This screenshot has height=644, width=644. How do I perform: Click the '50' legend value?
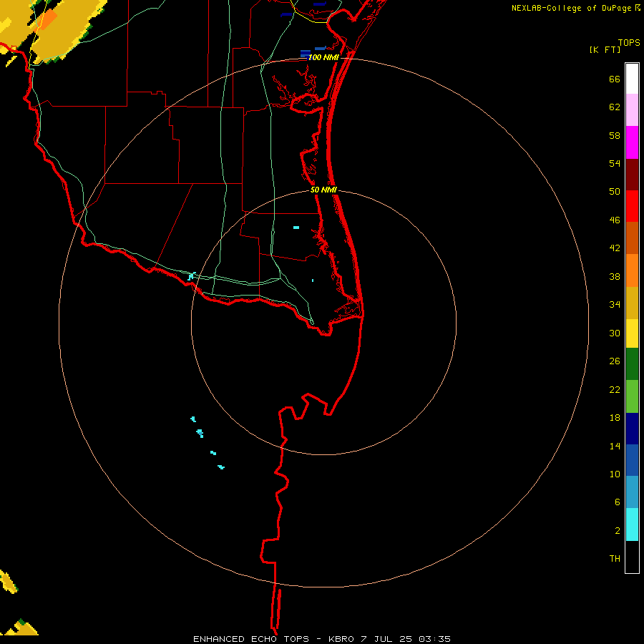point(615,191)
